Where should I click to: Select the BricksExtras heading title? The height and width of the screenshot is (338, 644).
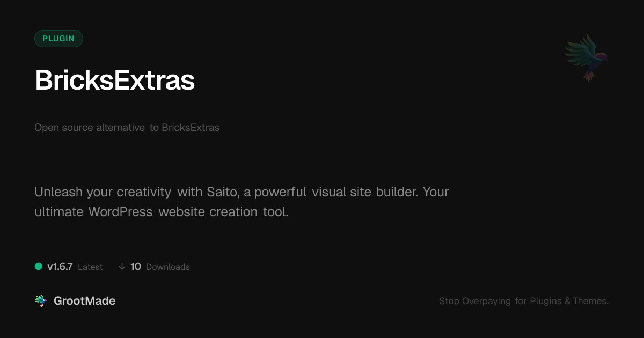coord(114,80)
